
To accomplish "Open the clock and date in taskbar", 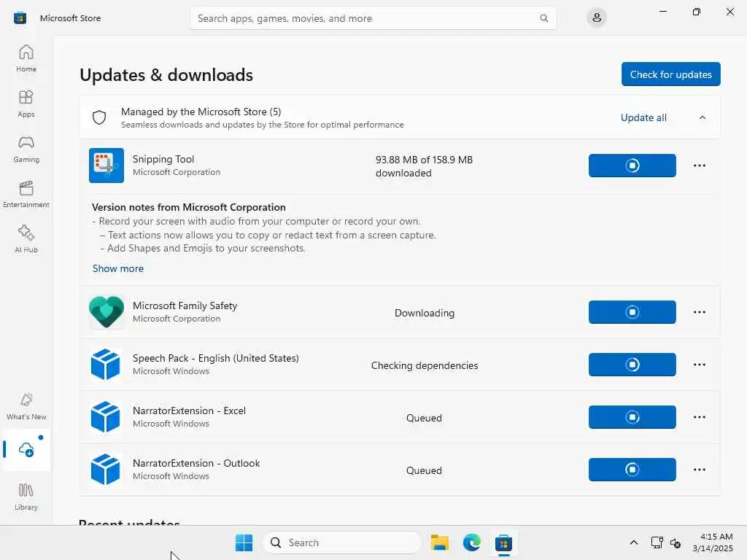I will point(713,542).
